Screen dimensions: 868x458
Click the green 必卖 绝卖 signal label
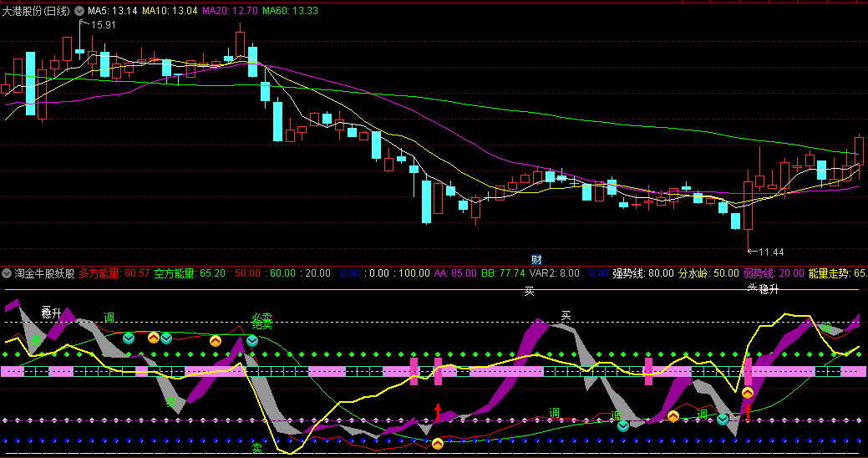(x=262, y=321)
